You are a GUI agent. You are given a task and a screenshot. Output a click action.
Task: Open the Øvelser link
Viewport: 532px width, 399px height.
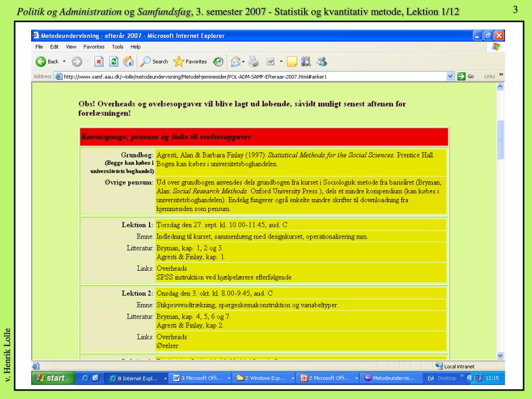(x=167, y=345)
